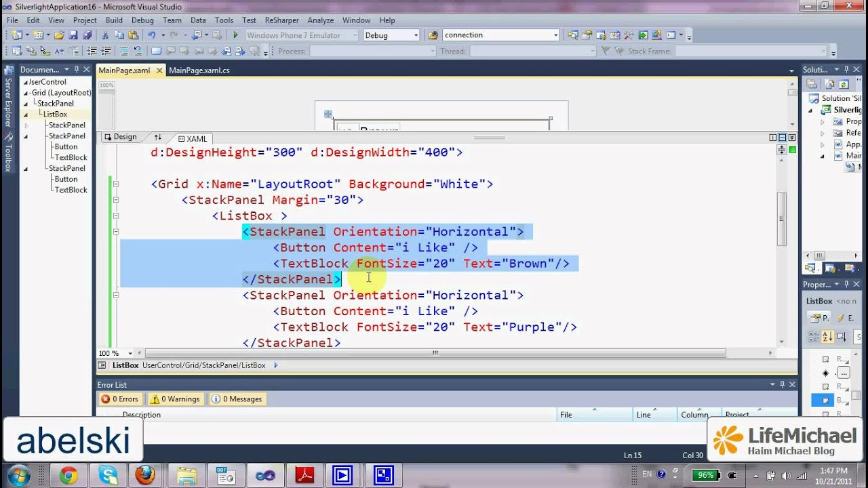Click the Add New Item toolbar icon
The image size is (868, 488).
coord(38,35)
